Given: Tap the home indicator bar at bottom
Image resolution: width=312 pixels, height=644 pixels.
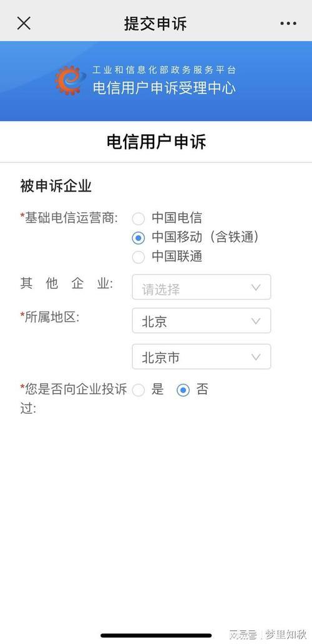Looking at the screenshot, I should point(156,635).
